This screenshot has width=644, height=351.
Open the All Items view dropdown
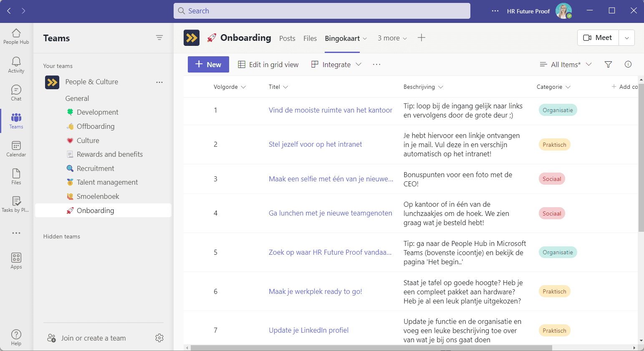pyautogui.click(x=566, y=65)
